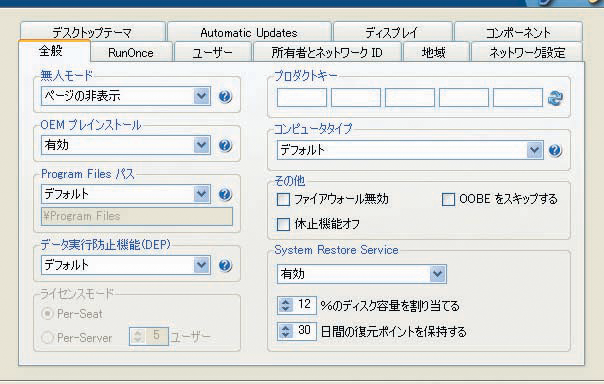This screenshot has width=604, height=384.
Task: Open help for Program Files パス
Action: coord(225,194)
